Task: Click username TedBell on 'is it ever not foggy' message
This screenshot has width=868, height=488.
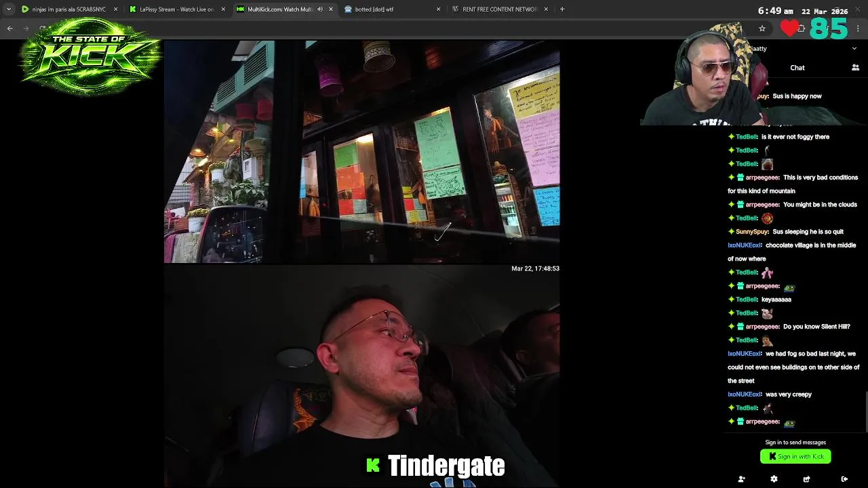Action: (x=747, y=137)
